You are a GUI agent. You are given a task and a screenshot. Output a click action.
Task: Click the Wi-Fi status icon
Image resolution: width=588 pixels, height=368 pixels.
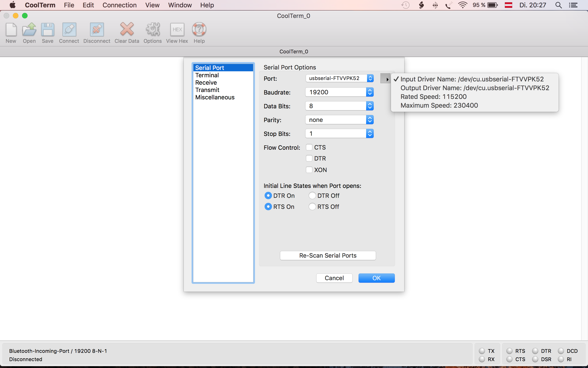463,5
